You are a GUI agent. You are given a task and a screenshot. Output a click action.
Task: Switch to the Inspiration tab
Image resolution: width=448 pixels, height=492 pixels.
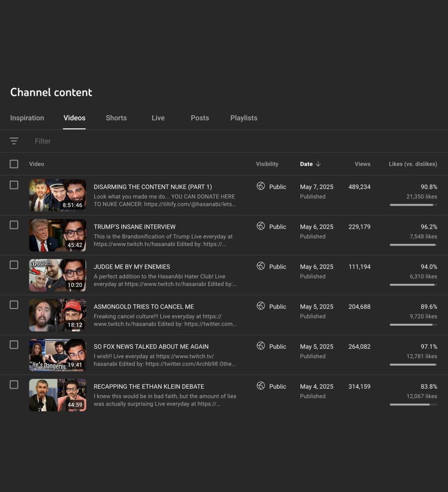click(x=27, y=118)
